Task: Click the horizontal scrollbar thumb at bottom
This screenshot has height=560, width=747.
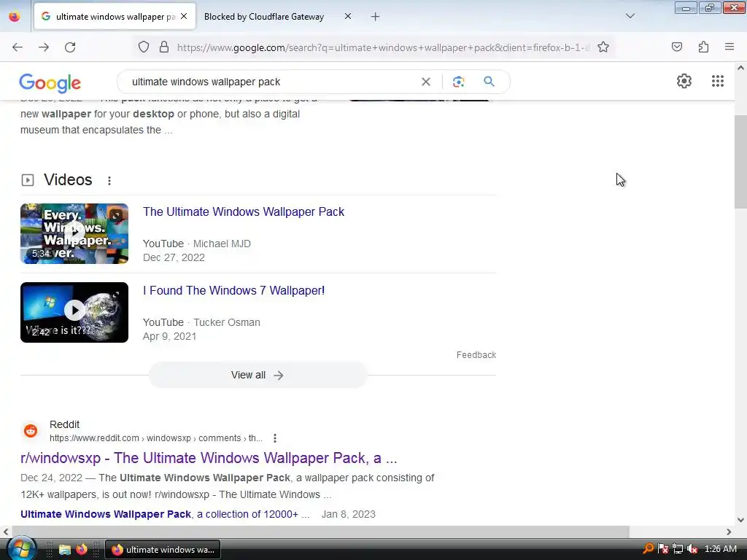Action: 321,532
